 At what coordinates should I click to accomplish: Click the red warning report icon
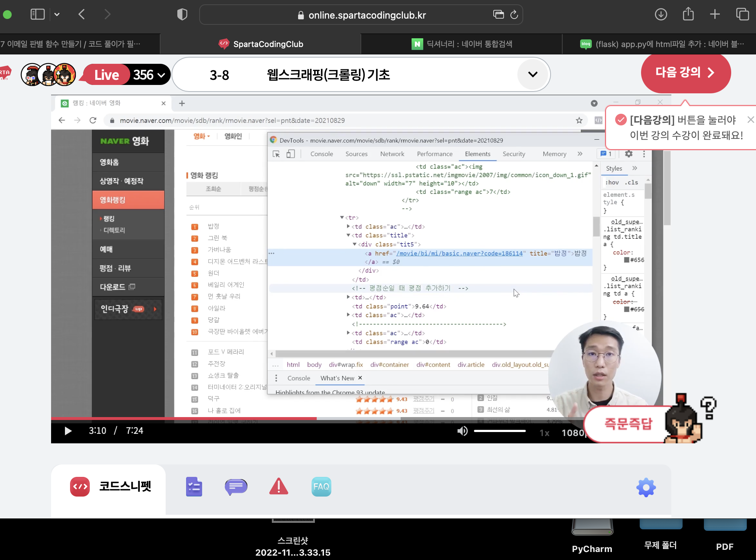point(278,486)
